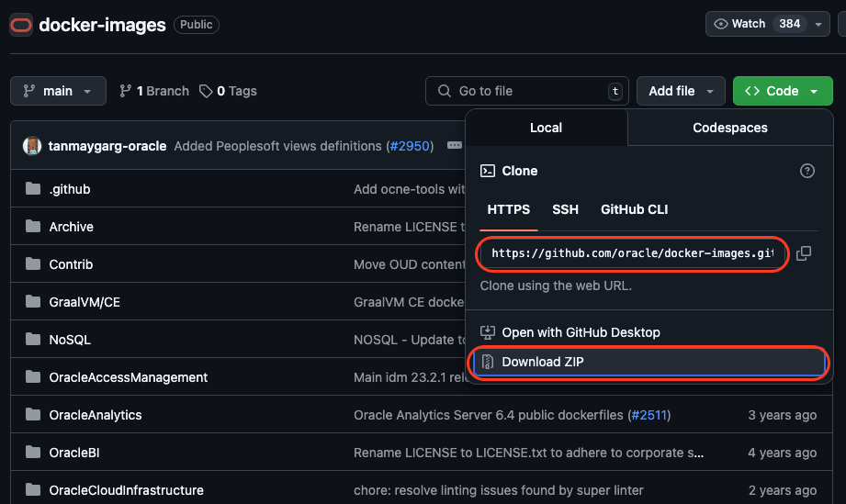
Task: Open the 1 Branch link
Action: point(154,91)
